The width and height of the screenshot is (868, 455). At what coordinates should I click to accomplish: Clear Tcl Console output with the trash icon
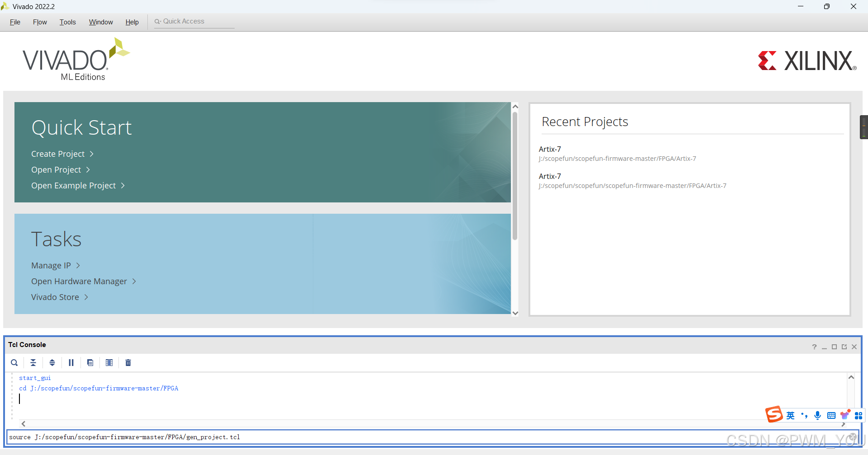pyautogui.click(x=128, y=362)
